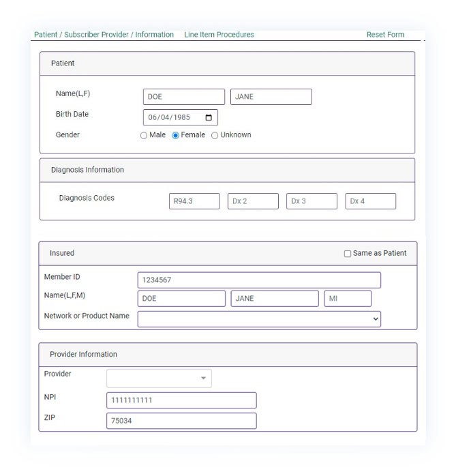The width and height of the screenshot is (456, 476).
Task: Open the Birth Date calendar picker icon
Action: (x=209, y=118)
